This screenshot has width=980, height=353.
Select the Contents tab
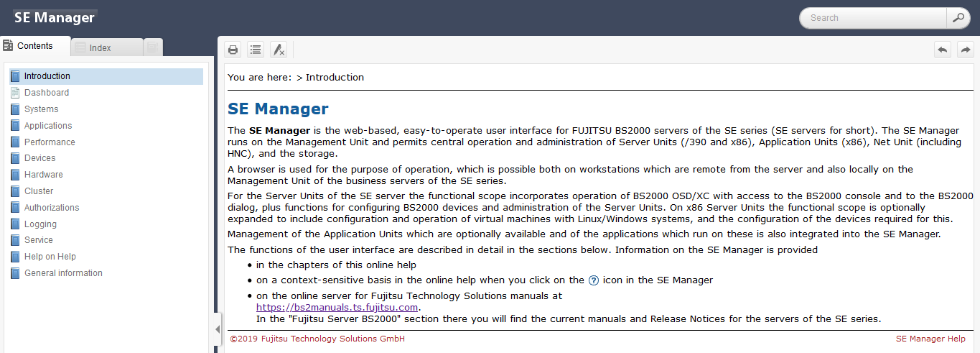click(x=34, y=46)
